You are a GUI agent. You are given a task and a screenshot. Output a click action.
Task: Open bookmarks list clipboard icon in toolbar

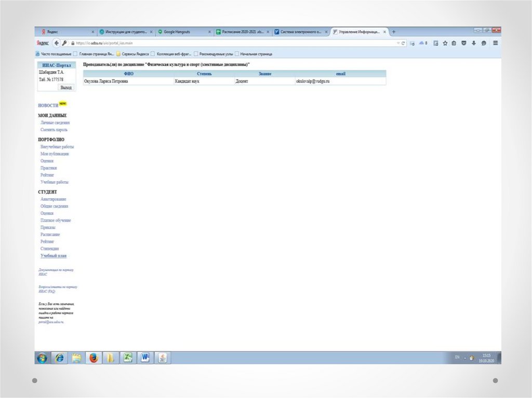pyautogui.click(x=454, y=43)
